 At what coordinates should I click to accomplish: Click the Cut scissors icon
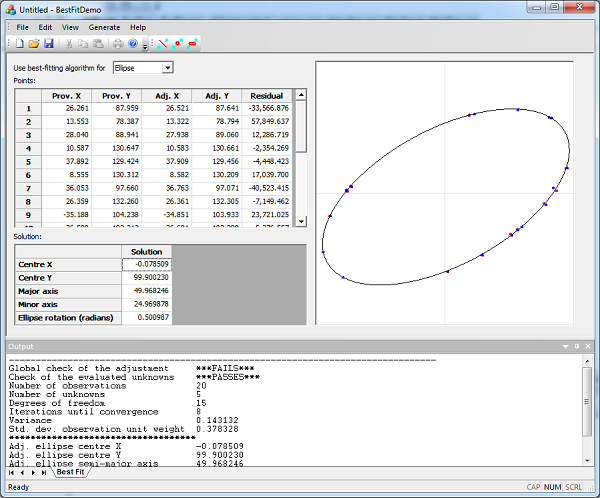(x=69, y=44)
